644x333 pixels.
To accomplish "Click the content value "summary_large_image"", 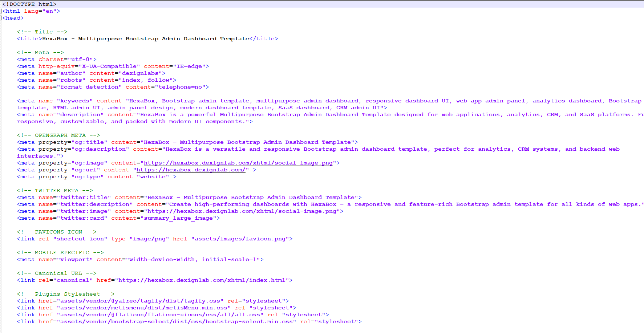I will 178,218.
